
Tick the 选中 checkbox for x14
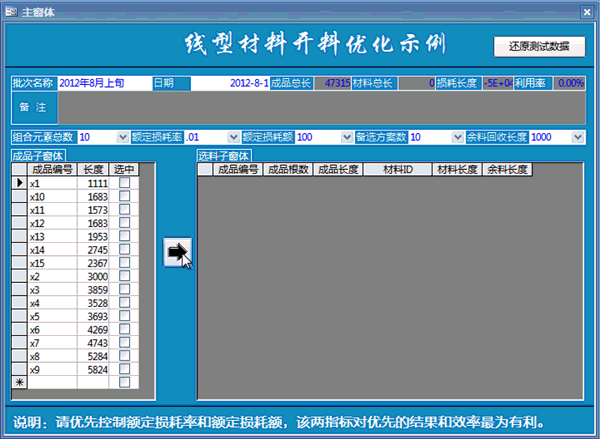124,250
